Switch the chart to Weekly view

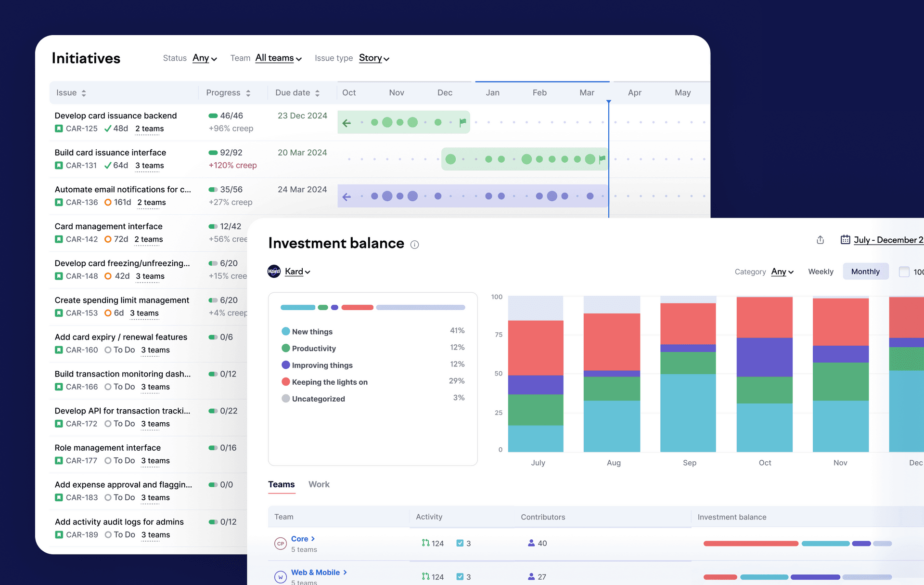[x=821, y=272]
